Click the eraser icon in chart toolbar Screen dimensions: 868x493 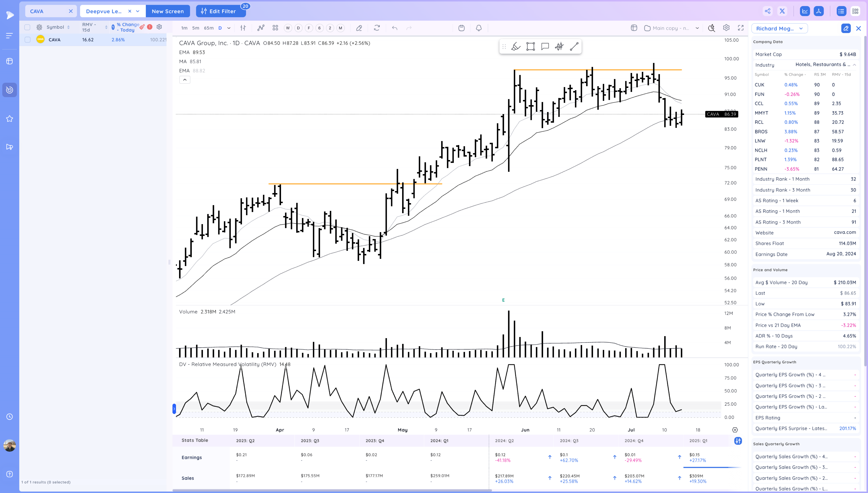tap(359, 28)
